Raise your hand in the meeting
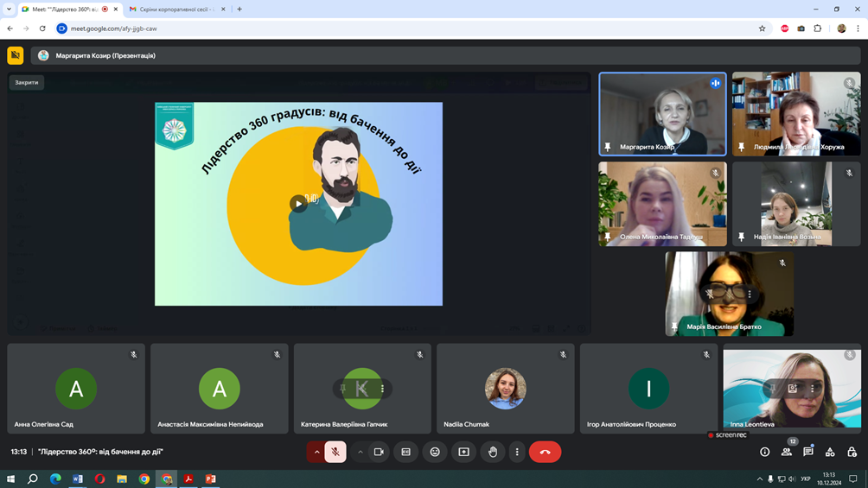The height and width of the screenshot is (488, 868). (x=493, y=452)
